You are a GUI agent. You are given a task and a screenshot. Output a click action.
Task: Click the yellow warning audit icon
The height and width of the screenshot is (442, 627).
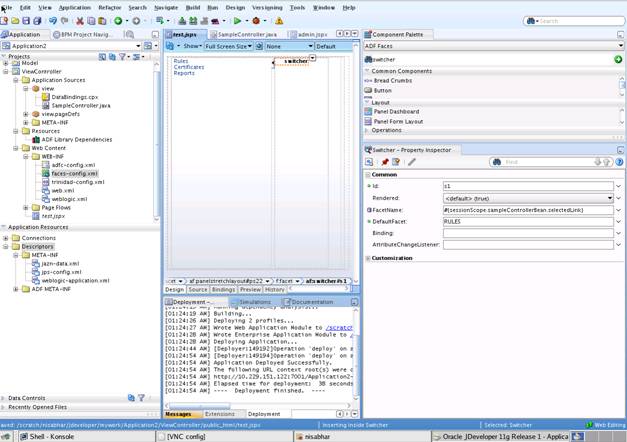[279, 21]
